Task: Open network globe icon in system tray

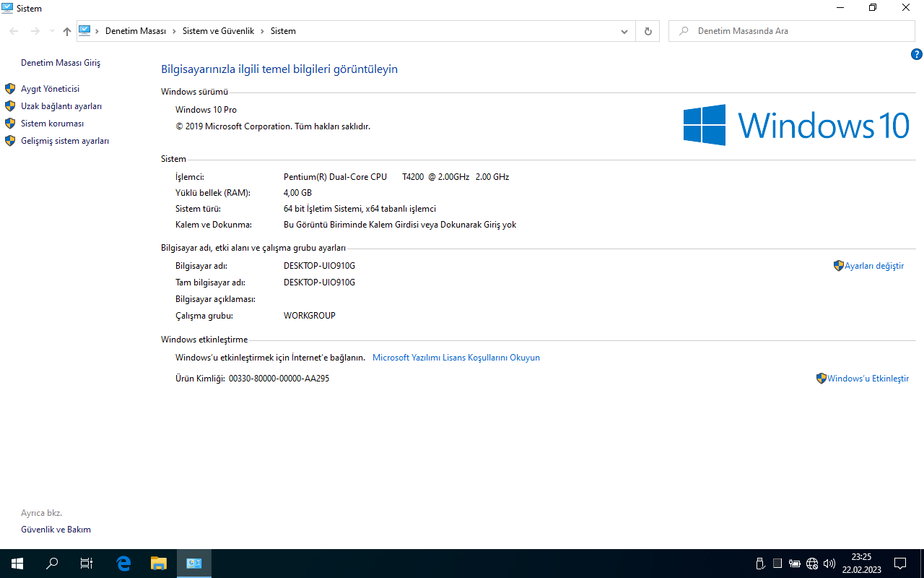Action: tap(812, 564)
